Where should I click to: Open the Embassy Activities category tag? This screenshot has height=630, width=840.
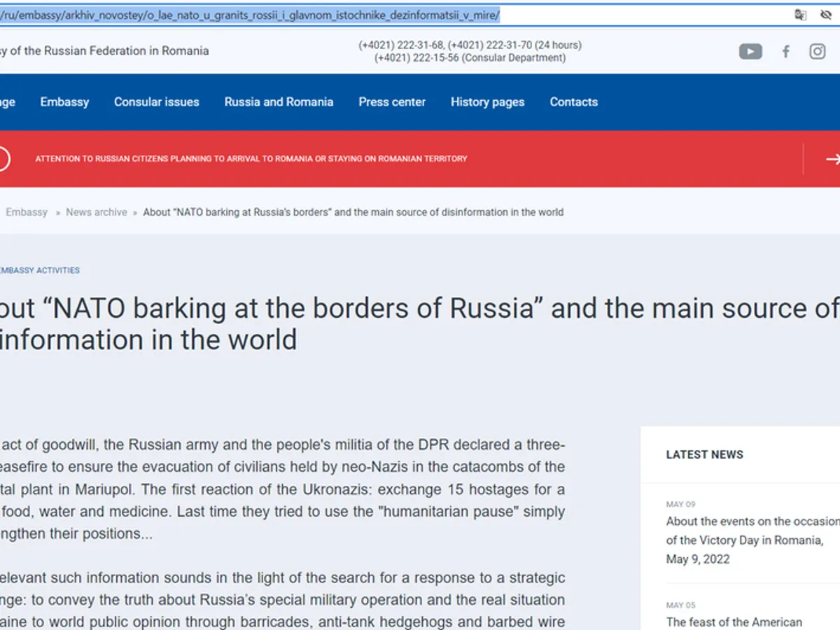pos(39,270)
